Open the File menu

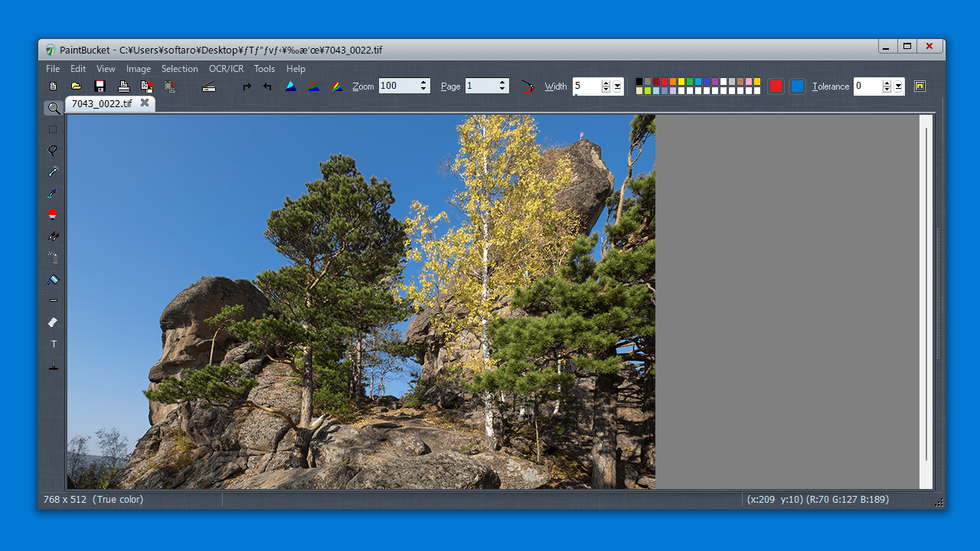click(x=53, y=69)
